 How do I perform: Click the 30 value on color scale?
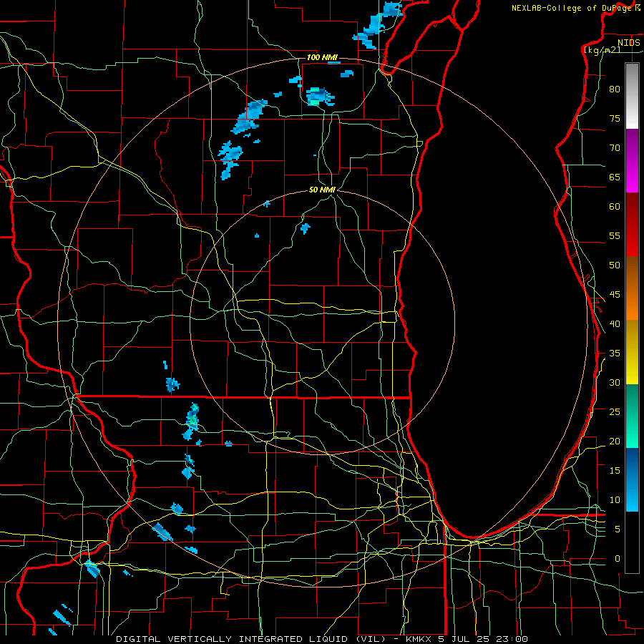[615, 382]
